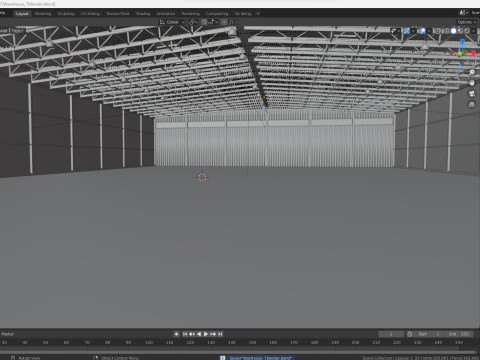Add a new workspace with plus icon
The image size is (480, 360).
(258, 14)
